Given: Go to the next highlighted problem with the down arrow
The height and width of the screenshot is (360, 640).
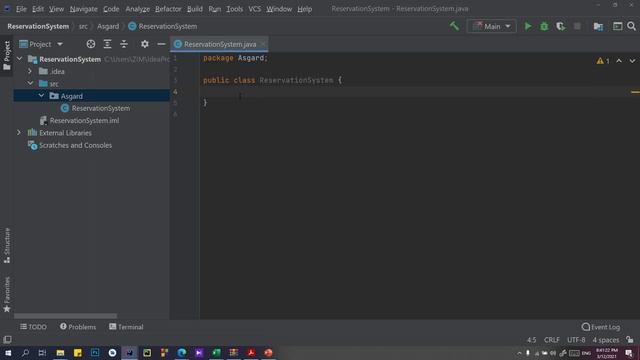Looking at the screenshot, I should [x=632, y=61].
